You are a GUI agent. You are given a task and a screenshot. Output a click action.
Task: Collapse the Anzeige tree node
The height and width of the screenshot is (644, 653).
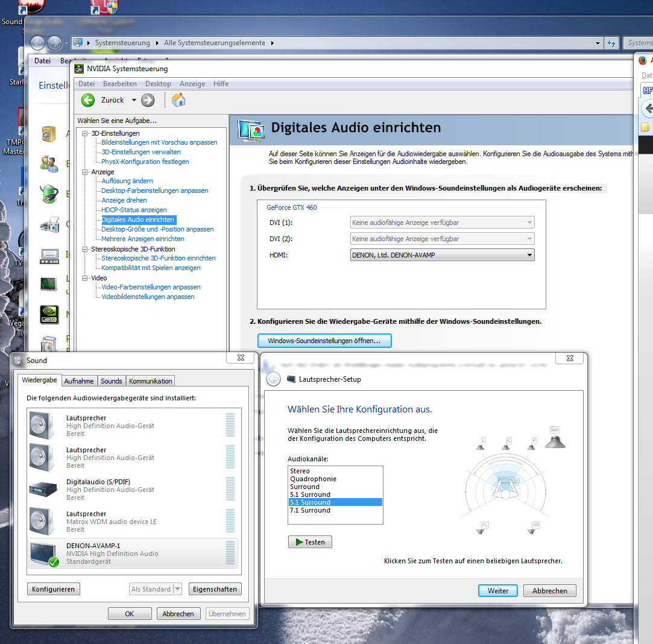pos(85,172)
